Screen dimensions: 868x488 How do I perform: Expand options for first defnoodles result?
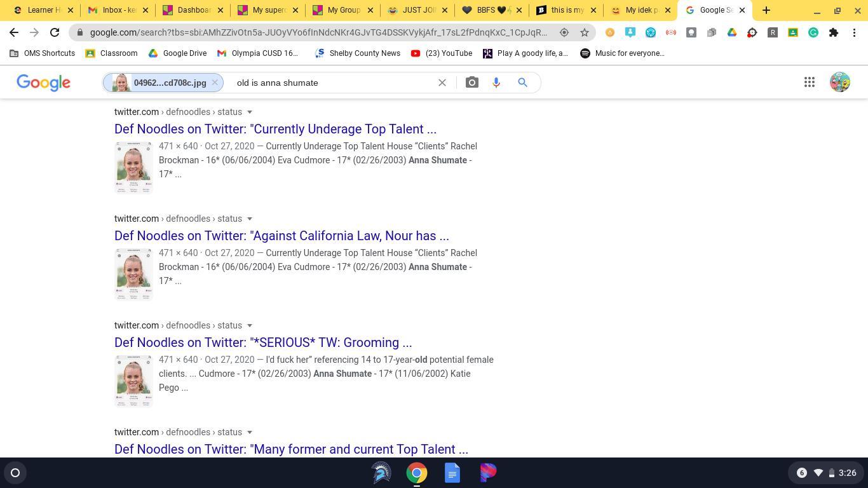point(250,112)
